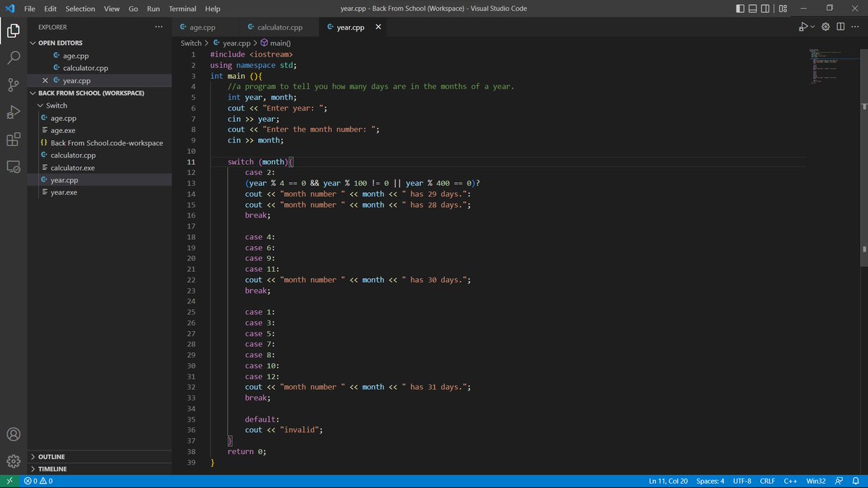Image resolution: width=868 pixels, height=488 pixels.
Task: Open the Source Control view
Action: pos(13,85)
